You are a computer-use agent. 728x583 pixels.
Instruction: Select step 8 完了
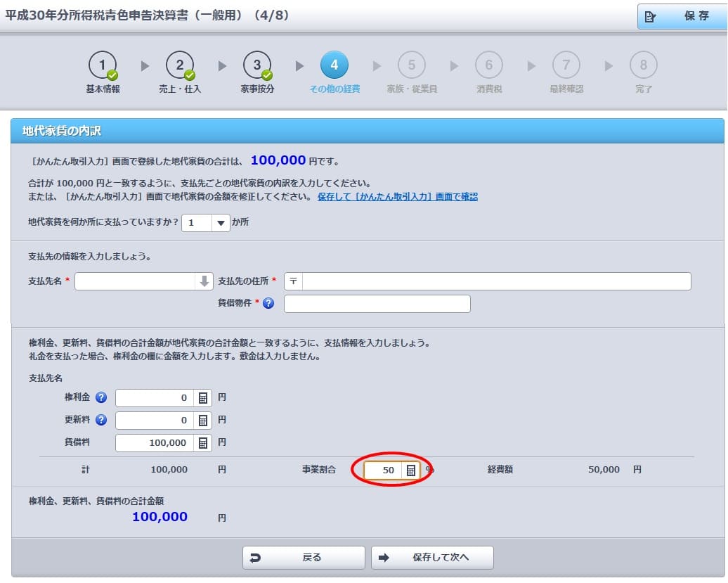pos(644,72)
